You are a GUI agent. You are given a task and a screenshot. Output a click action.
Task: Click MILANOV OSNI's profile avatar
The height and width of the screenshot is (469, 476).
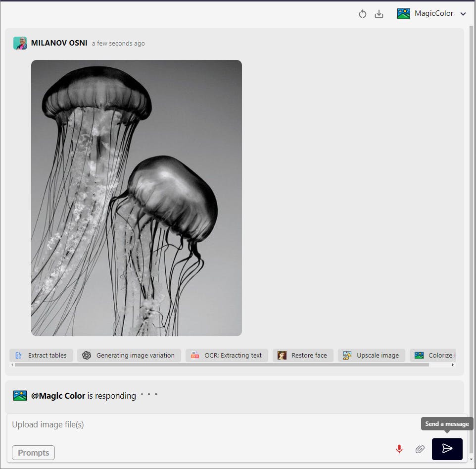coord(20,43)
